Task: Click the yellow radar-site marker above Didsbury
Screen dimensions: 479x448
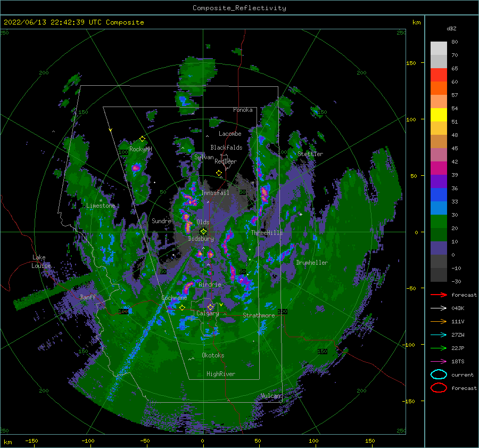Action: click(x=203, y=232)
